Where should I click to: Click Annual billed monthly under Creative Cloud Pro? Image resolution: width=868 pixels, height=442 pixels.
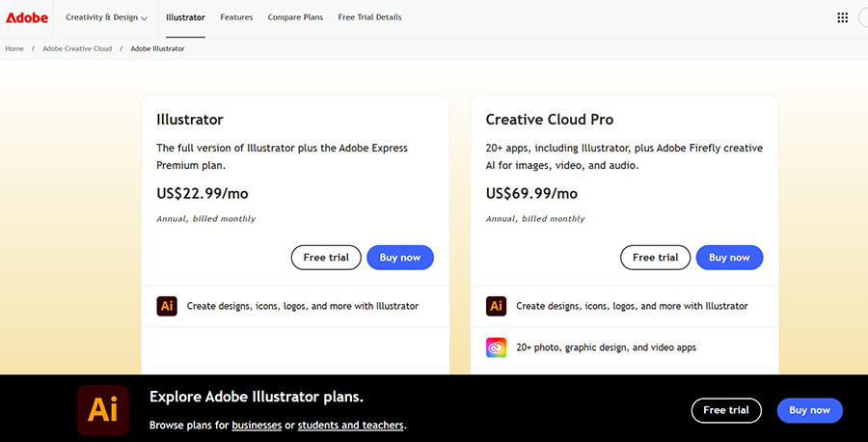pos(535,219)
